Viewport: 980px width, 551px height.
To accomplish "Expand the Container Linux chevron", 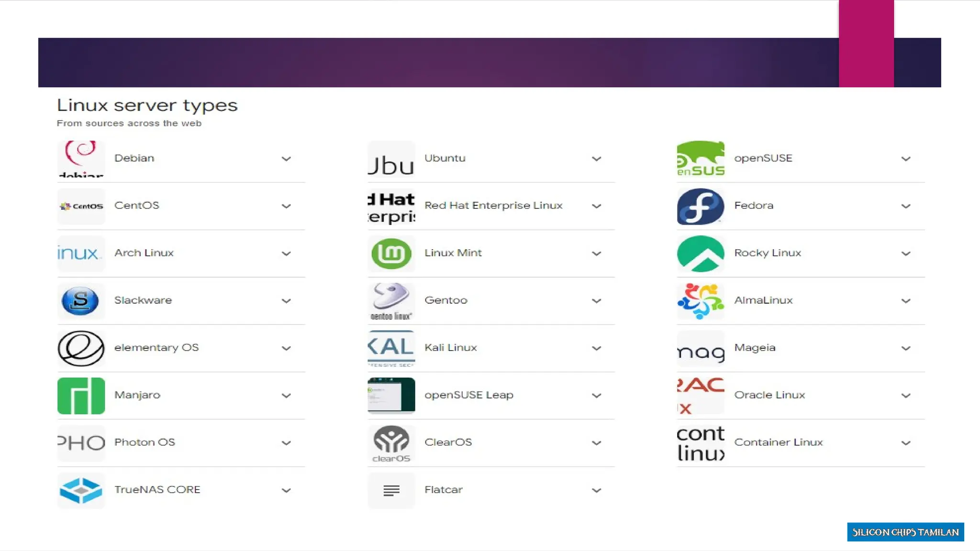I will pos(906,443).
